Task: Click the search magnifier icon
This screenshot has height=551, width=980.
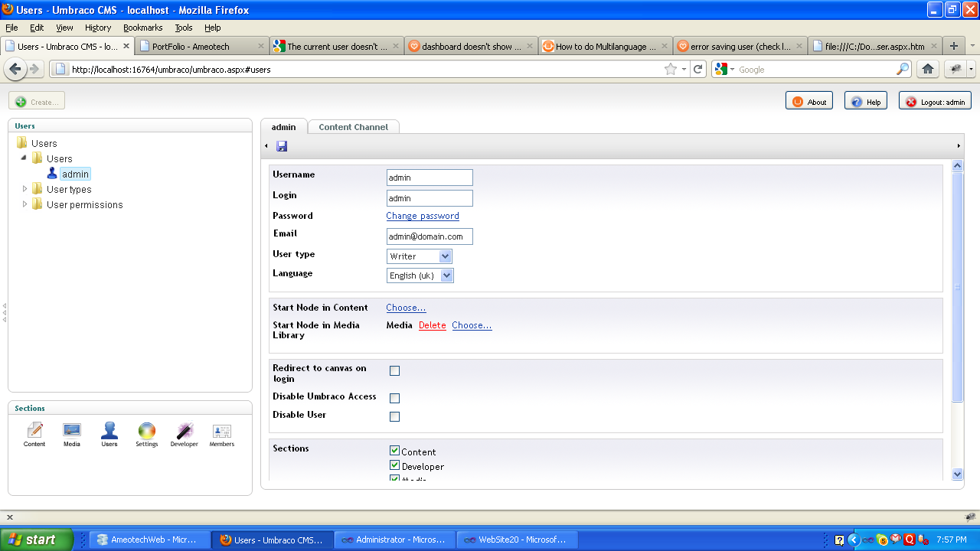Action: [x=903, y=69]
